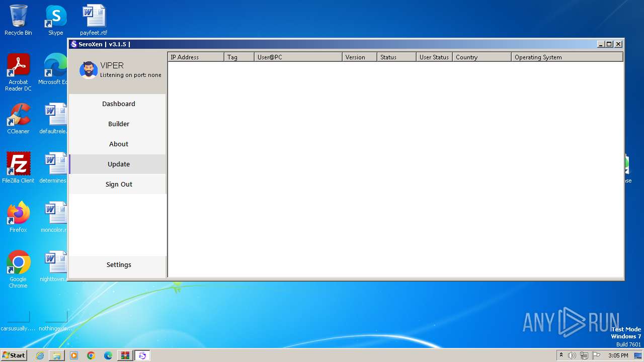The width and height of the screenshot is (644, 362).
Task: Sort by Status column header
Action: point(396,57)
